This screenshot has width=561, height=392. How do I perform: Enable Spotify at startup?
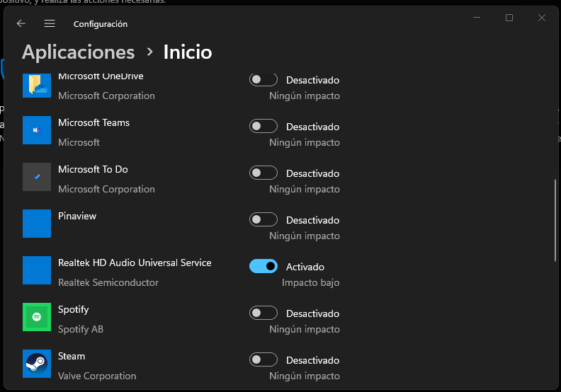click(263, 313)
